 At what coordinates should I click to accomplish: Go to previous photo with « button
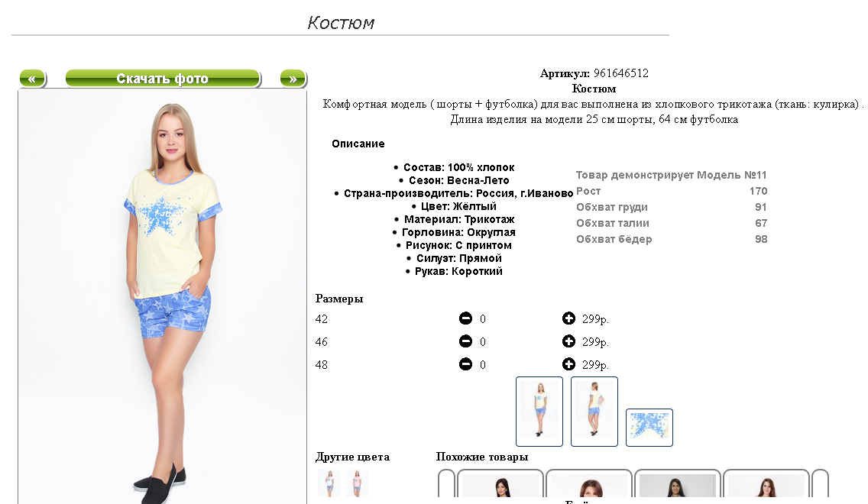click(x=33, y=79)
